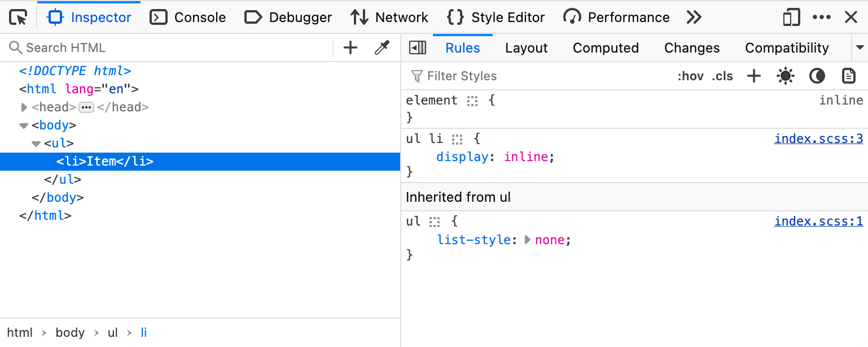Toggle print media simulation
The height and width of the screenshot is (347, 868).
pos(848,76)
